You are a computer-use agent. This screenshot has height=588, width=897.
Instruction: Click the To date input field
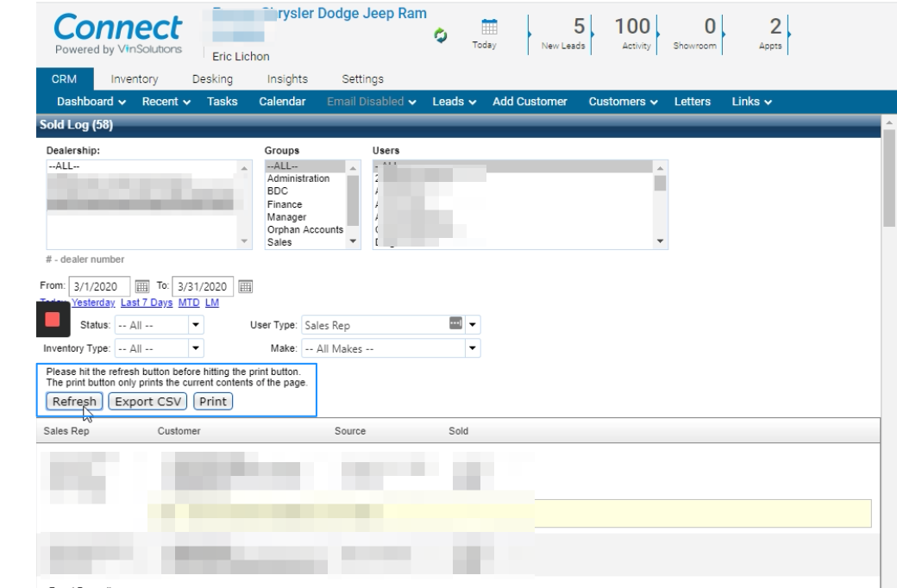point(203,286)
